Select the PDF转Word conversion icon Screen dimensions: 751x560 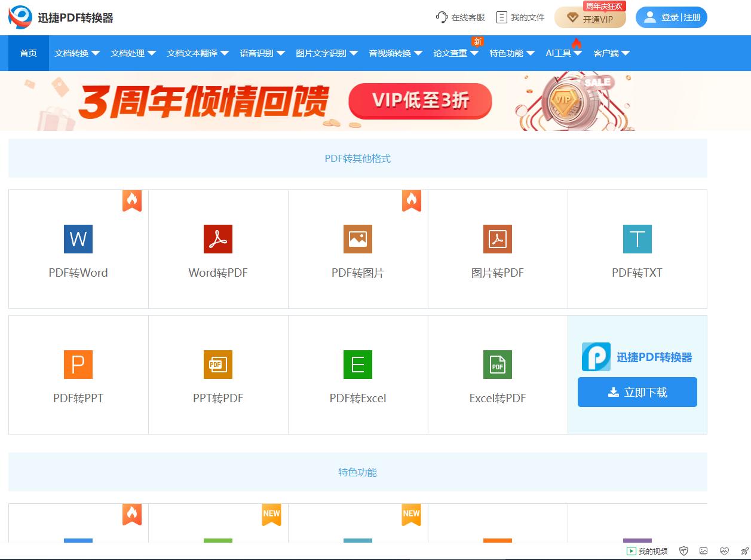[x=78, y=239]
